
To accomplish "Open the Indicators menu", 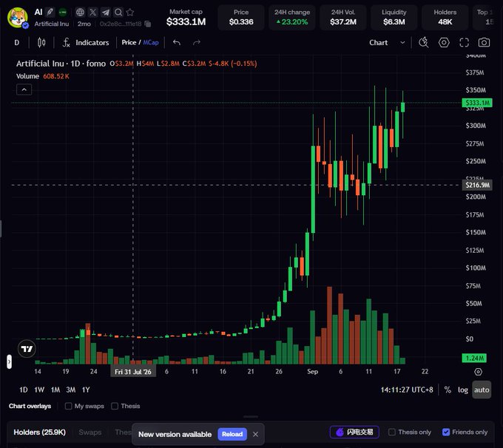I will (86, 42).
